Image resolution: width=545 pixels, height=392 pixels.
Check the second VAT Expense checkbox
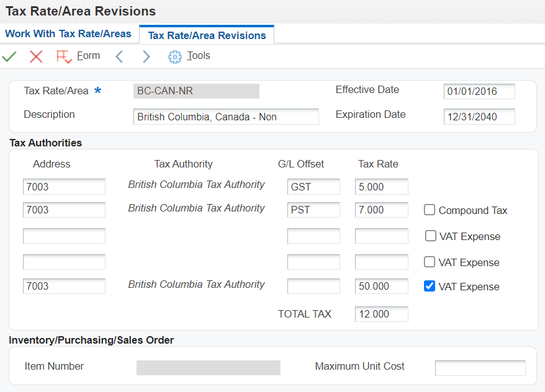click(430, 262)
